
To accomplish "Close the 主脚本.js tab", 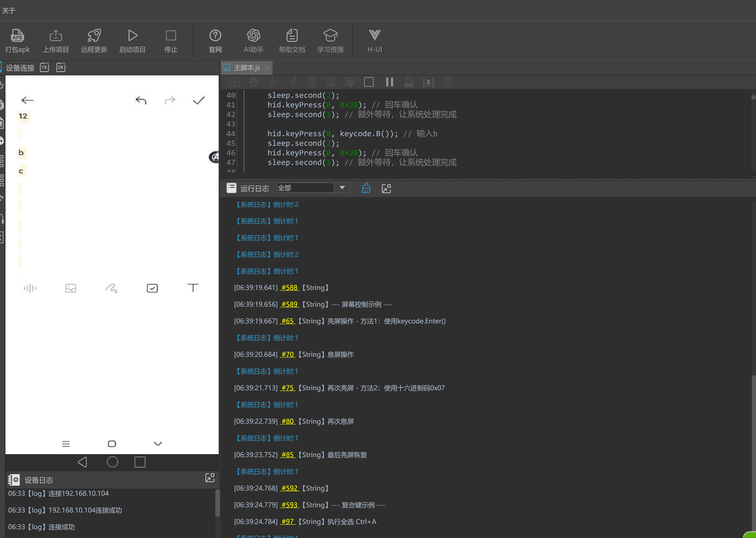I will [267, 68].
